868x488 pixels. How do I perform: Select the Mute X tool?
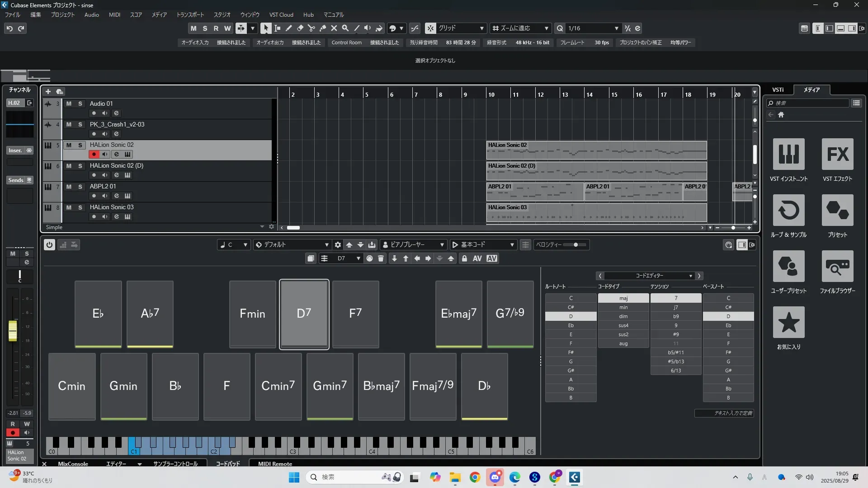tap(334, 28)
